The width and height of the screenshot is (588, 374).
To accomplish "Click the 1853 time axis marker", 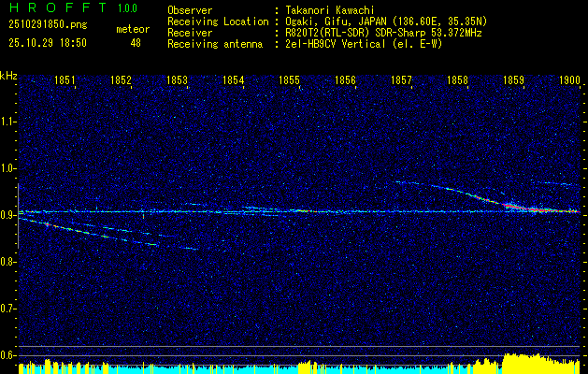I will tap(177, 80).
